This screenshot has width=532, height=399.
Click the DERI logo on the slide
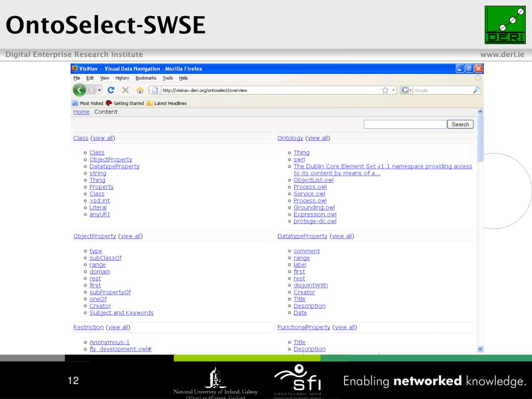(505, 25)
